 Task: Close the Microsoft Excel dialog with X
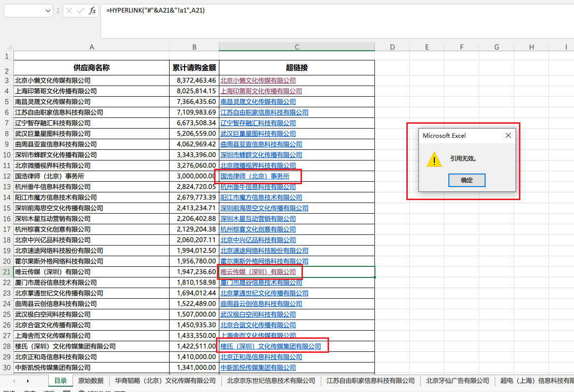tap(508, 135)
